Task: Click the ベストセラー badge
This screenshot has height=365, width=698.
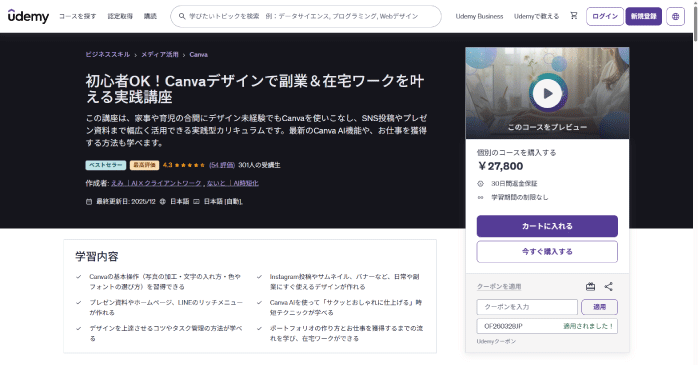Action: click(106, 165)
